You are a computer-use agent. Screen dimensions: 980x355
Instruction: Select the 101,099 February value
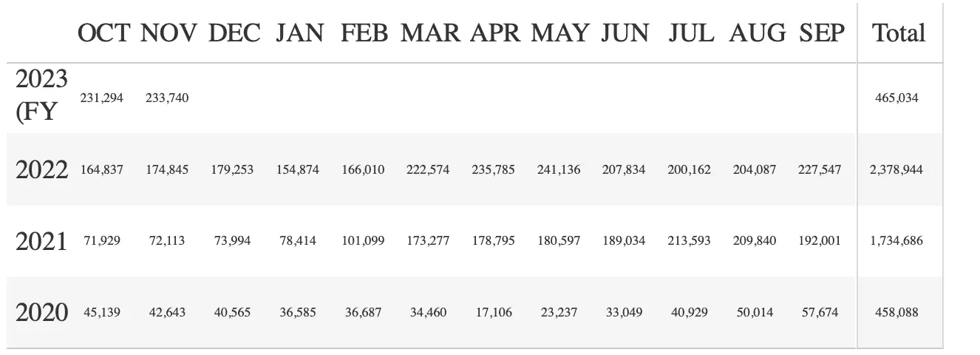click(x=363, y=241)
